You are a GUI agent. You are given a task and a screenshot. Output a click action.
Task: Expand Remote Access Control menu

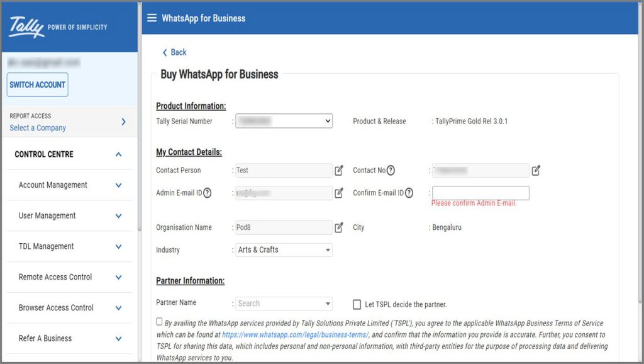(x=118, y=277)
